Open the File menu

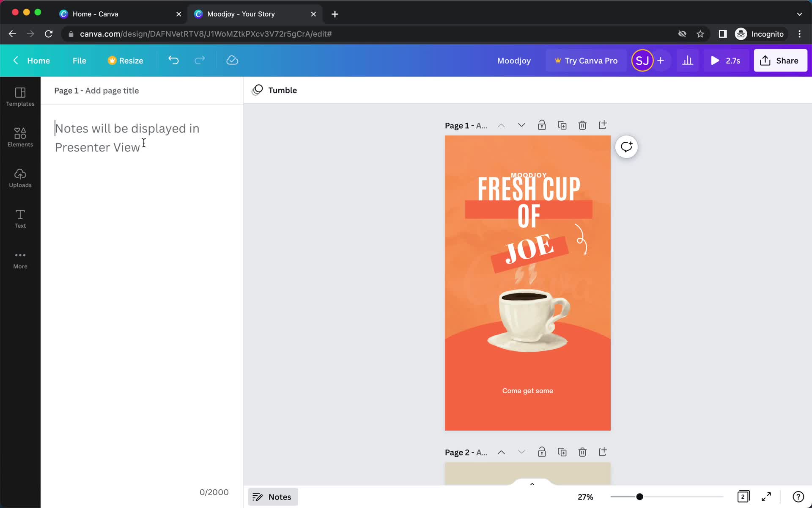point(80,60)
